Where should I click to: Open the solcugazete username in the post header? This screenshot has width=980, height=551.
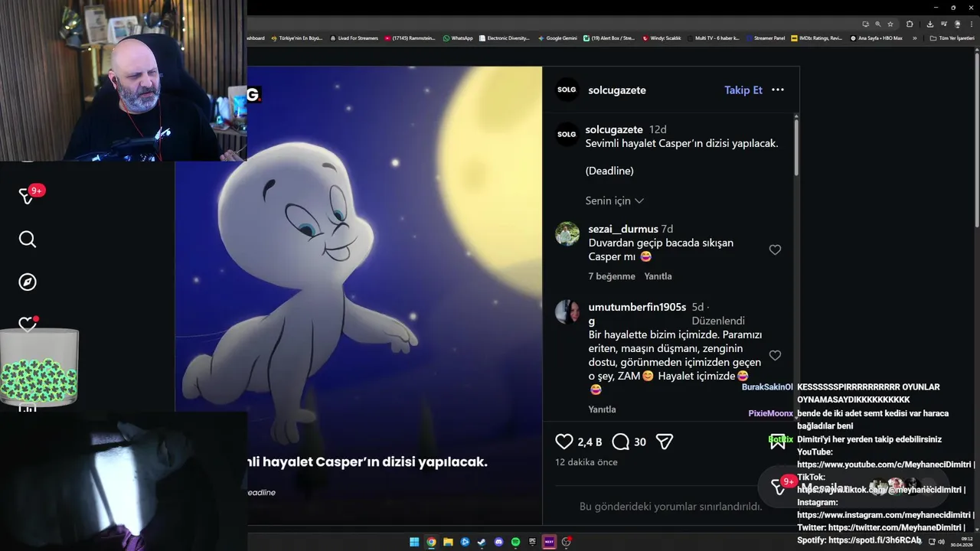(617, 90)
